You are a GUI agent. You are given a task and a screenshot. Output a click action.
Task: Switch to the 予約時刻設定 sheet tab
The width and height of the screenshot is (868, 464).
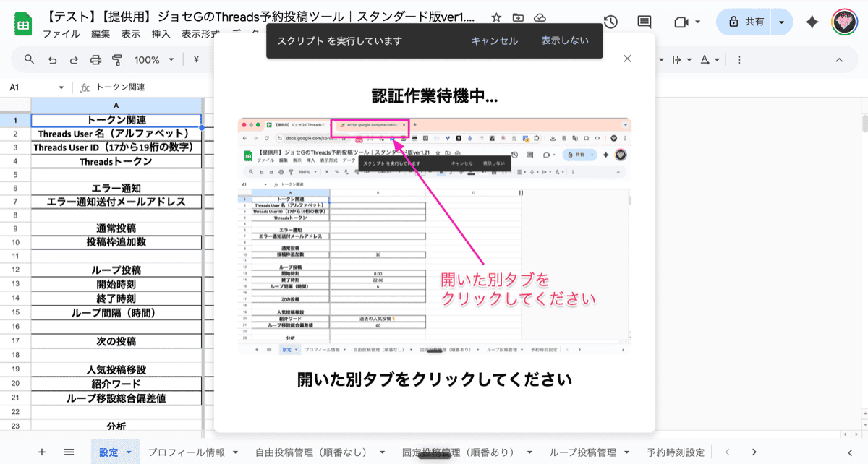[x=676, y=452]
